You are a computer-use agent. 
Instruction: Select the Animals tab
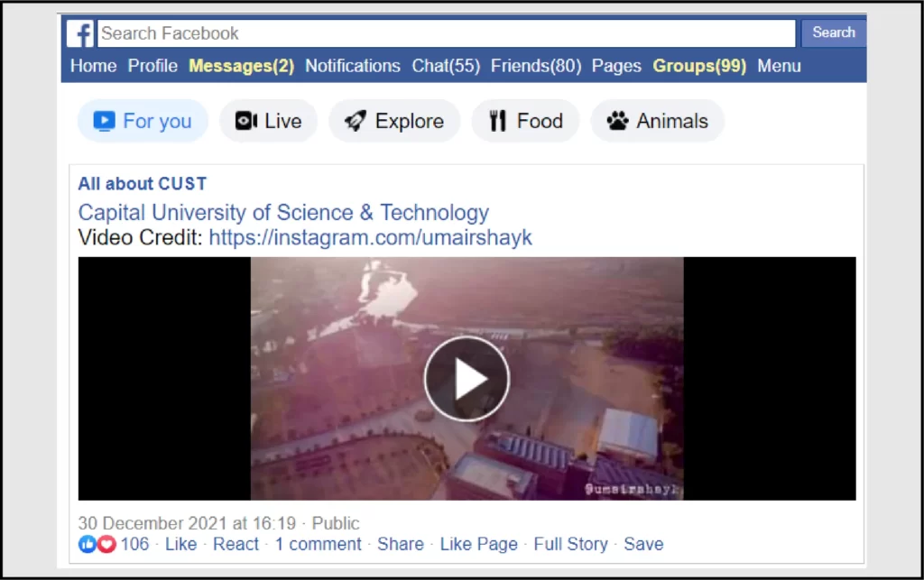(x=658, y=121)
